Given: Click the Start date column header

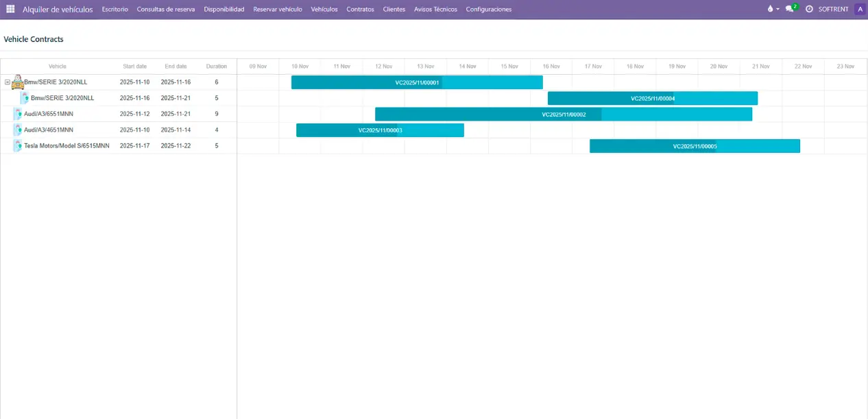Looking at the screenshot, I should 134,67.
